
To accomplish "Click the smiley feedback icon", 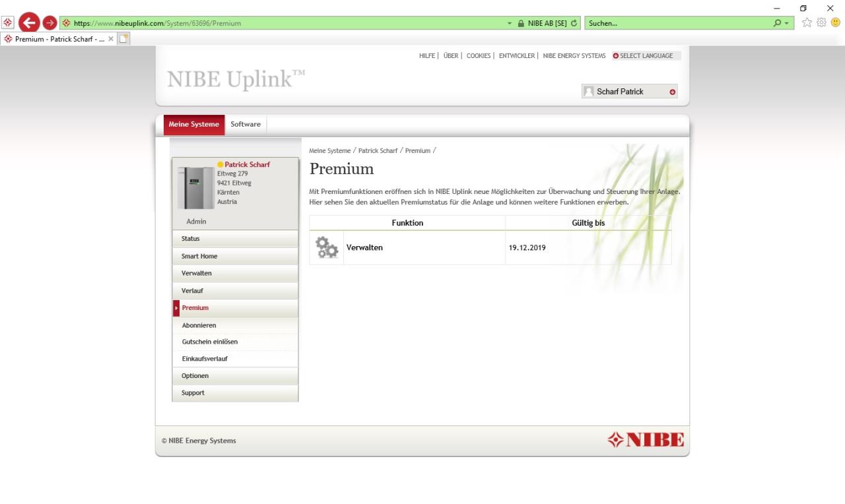I will [x=836, y=22].
